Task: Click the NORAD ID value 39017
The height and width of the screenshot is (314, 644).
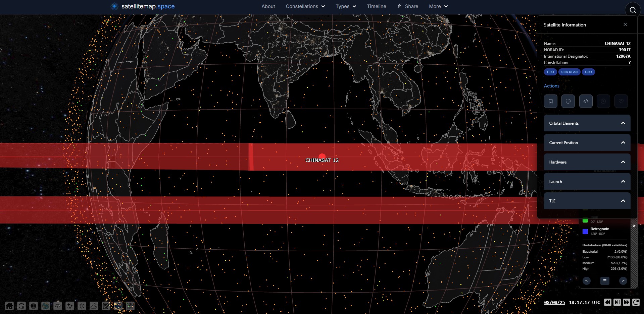Action: pyautogui.click(x=625, y=50)
